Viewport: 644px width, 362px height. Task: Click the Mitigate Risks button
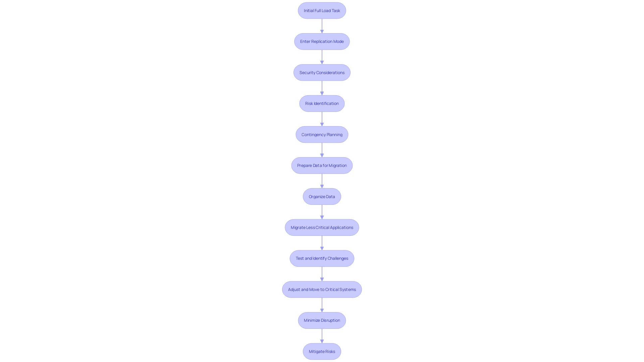pyautogui.click(x=322, y=351)
